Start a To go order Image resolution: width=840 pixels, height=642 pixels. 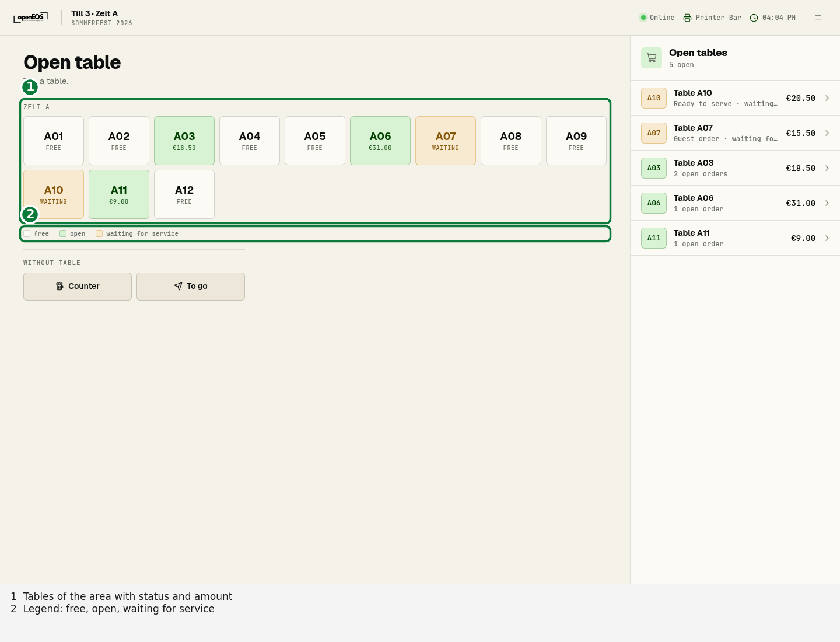coord(191,287)
